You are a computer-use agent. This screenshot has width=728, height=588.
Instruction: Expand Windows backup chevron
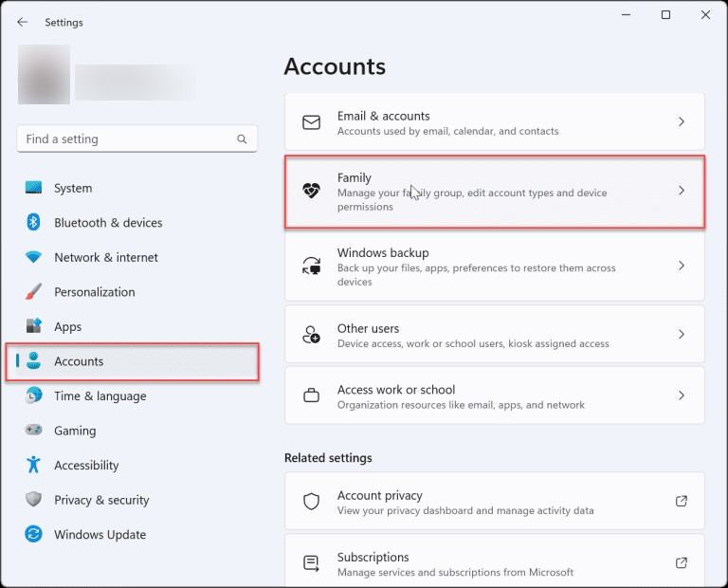coord(682,266)
